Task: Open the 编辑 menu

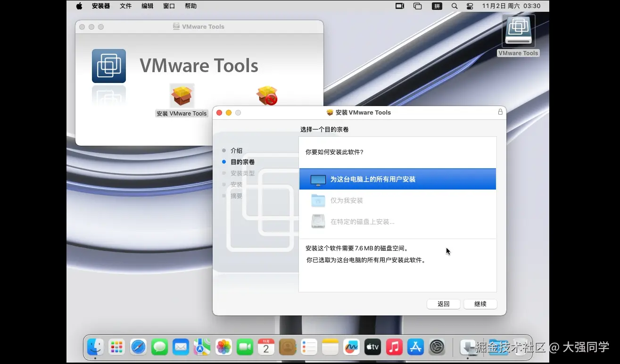Action: click(148, 6)
